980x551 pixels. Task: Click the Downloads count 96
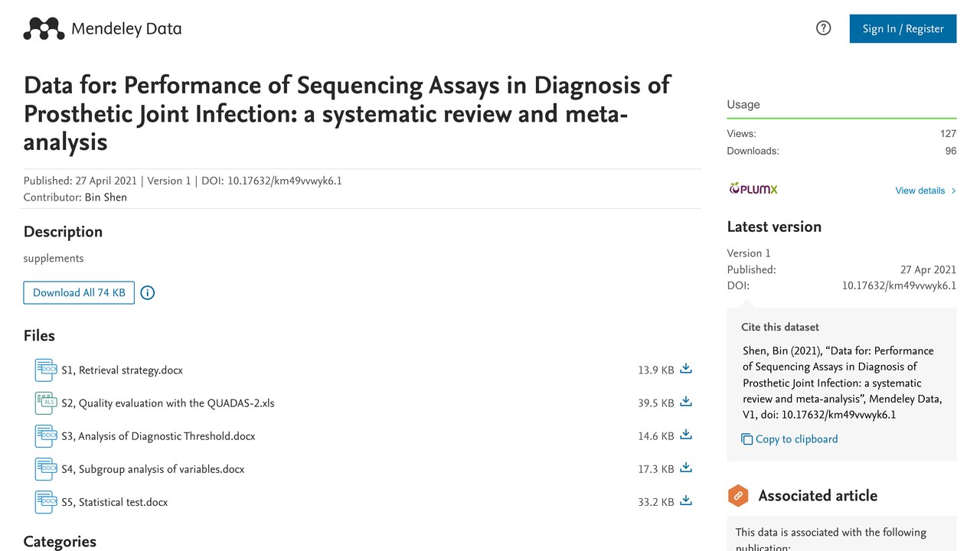click(x=951, y=151)
